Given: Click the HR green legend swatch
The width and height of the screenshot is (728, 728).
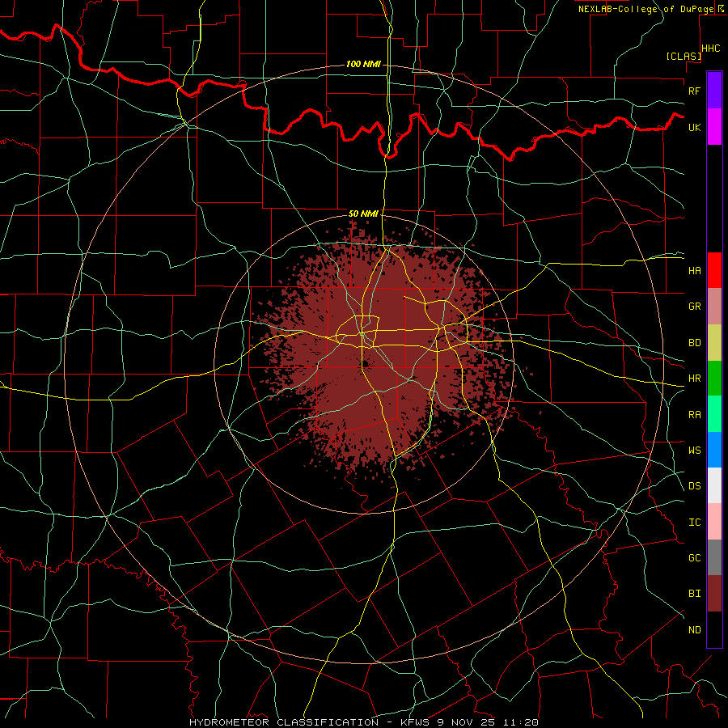Looking at the screenshot, I should click(714, 379).
